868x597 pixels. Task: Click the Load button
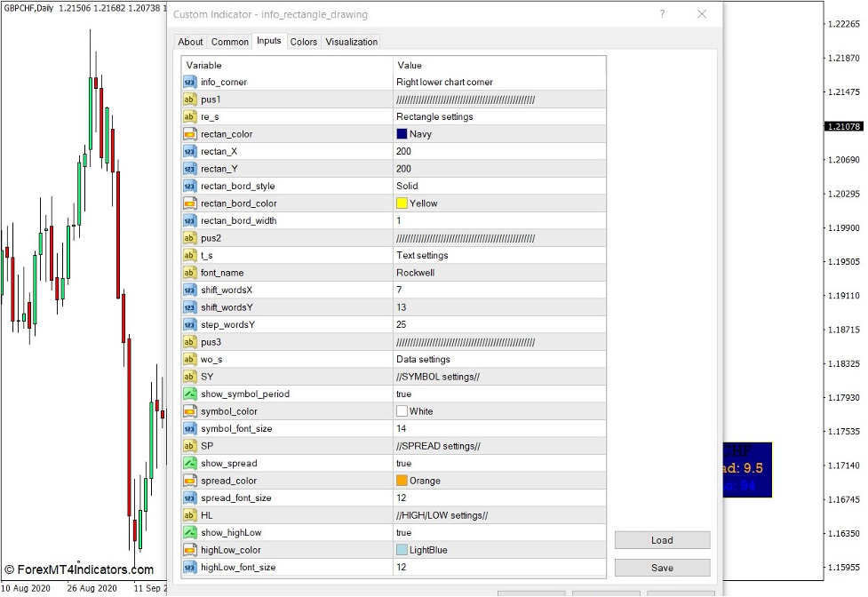[x=662, y=540]
